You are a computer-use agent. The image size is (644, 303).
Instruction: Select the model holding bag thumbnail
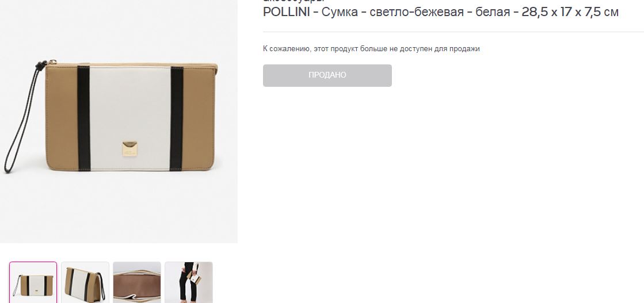[x=189, y=282]
